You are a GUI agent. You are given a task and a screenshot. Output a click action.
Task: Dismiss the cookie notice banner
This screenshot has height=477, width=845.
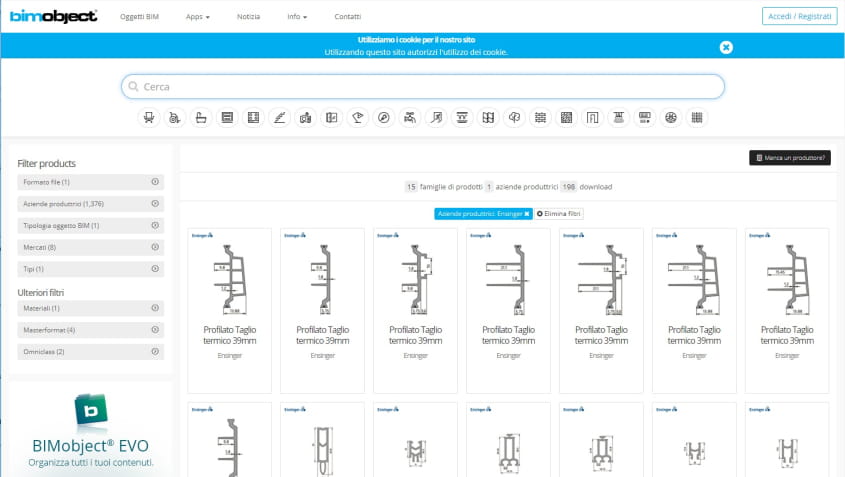[726, 47]
